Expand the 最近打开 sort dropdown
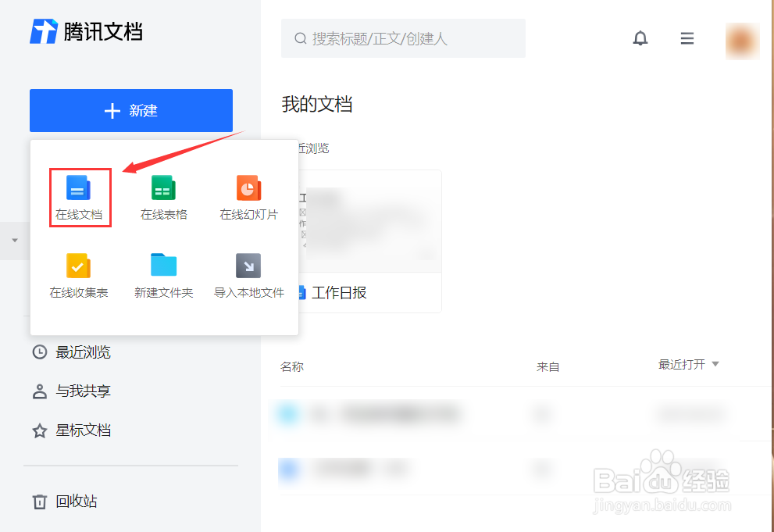774x532 pixels. point(689,363)
